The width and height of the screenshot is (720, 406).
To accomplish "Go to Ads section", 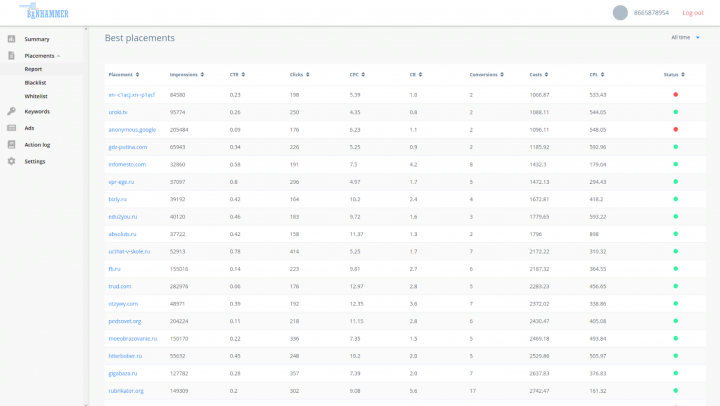I will (x=29, y=128).
